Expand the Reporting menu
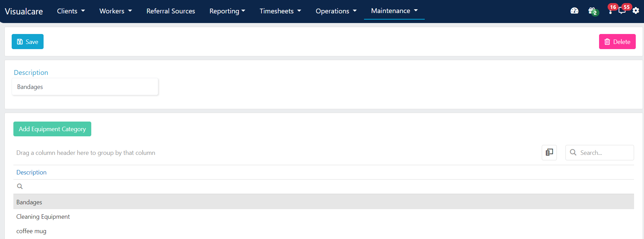Viewport: 644px width, 239px height. (x=227, y=11)
